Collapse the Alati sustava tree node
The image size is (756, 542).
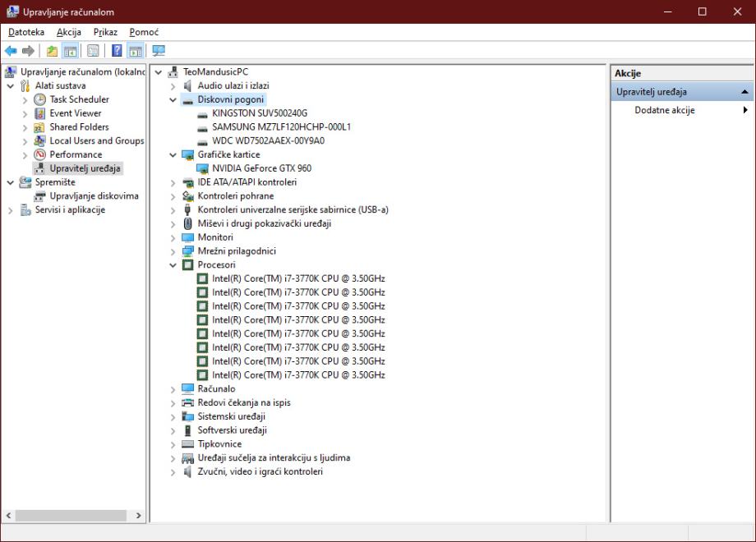pyautogui.click(x=10, y=86)
